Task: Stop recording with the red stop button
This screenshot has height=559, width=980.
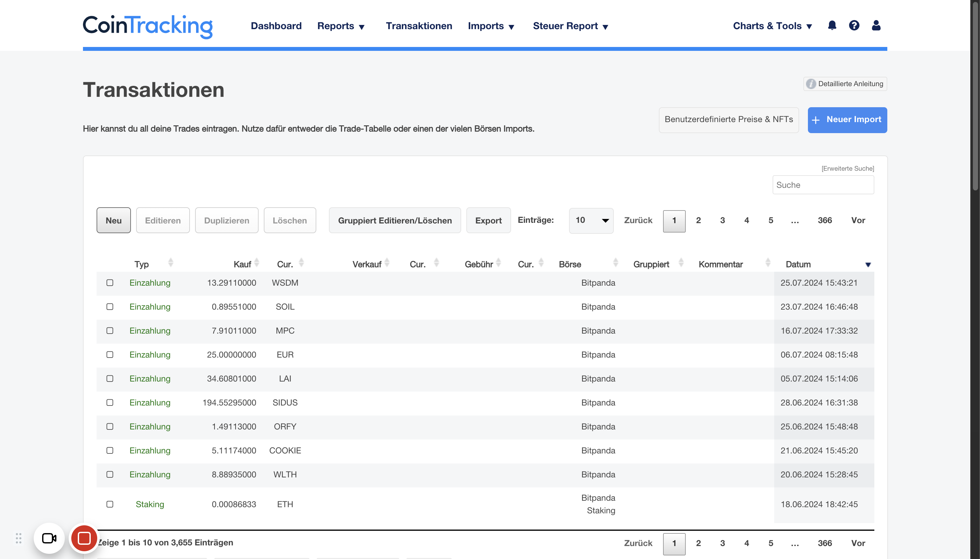Action: tap(84, 538)
